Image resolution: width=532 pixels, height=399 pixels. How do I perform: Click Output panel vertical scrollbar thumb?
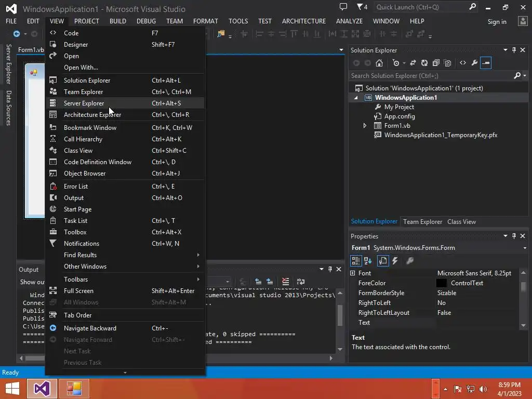(340, 315)
